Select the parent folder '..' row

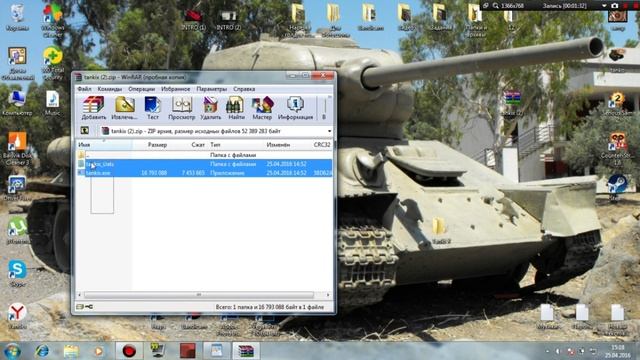(x=204, y=155)
